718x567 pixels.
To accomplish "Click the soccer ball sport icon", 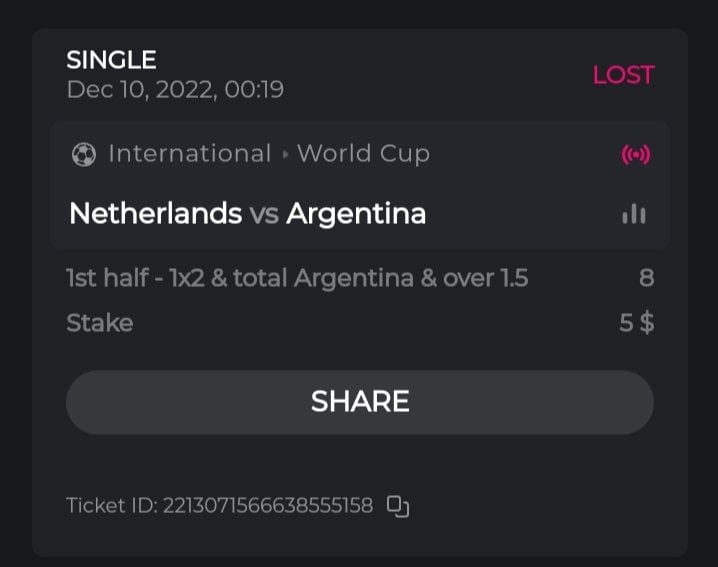I will tap(84, 154).
